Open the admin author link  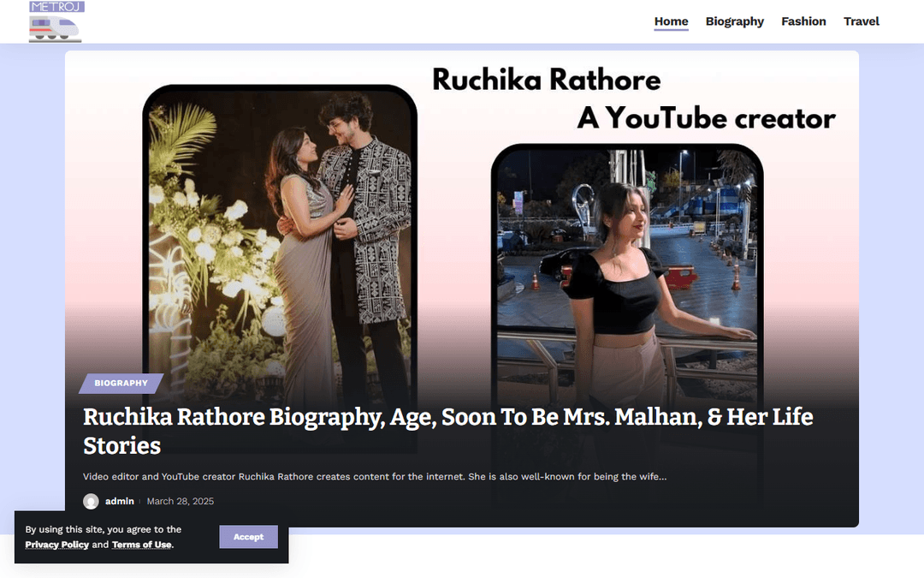(x=120, y=501)
